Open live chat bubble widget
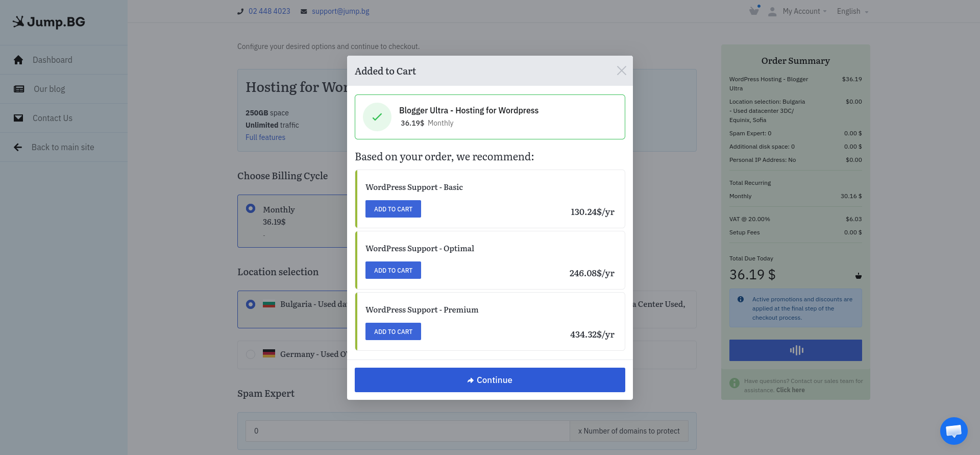This screenshot has width=980, height=455. coord(954,431)
